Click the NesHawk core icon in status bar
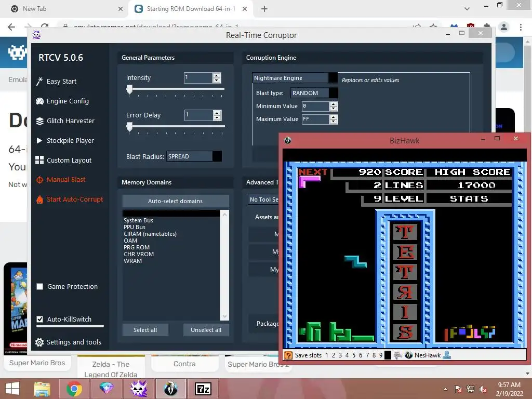Screen dimensions: 532x399 pyautogui.click(x=408, y=355)
